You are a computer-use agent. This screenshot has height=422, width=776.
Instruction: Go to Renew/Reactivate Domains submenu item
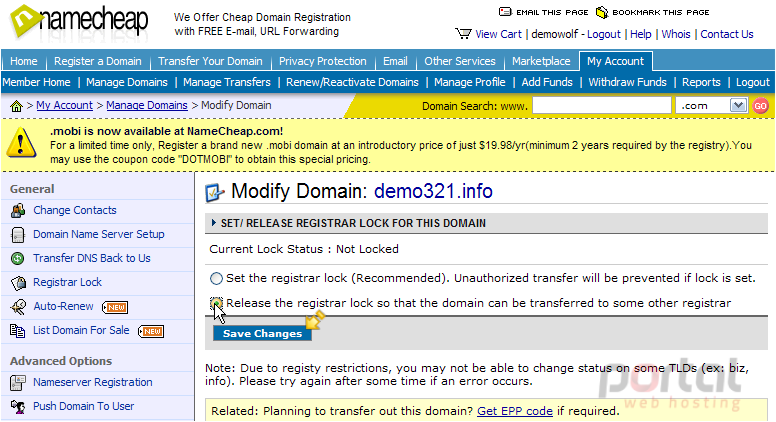click(352, 82)
